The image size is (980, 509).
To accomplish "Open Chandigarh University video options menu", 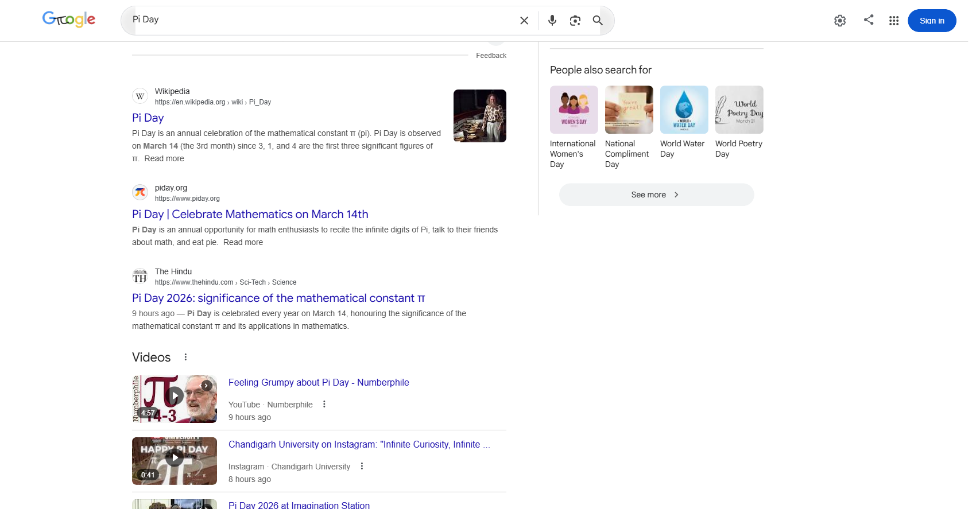I will click(x=362, y=466).
